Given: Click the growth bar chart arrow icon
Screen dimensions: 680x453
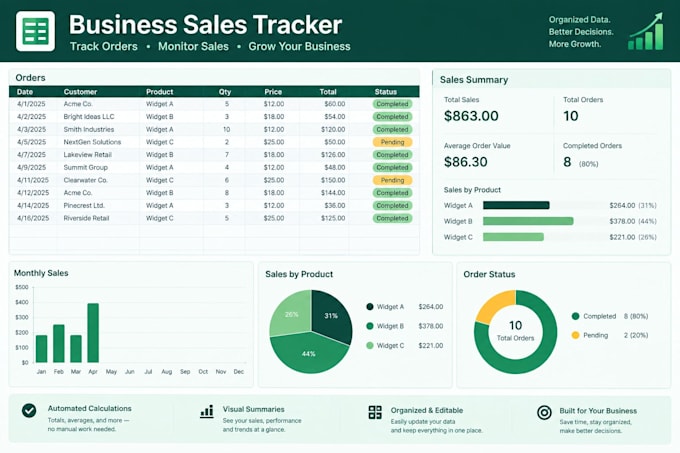Looking at the screenshot, I should tap(646, 31).
